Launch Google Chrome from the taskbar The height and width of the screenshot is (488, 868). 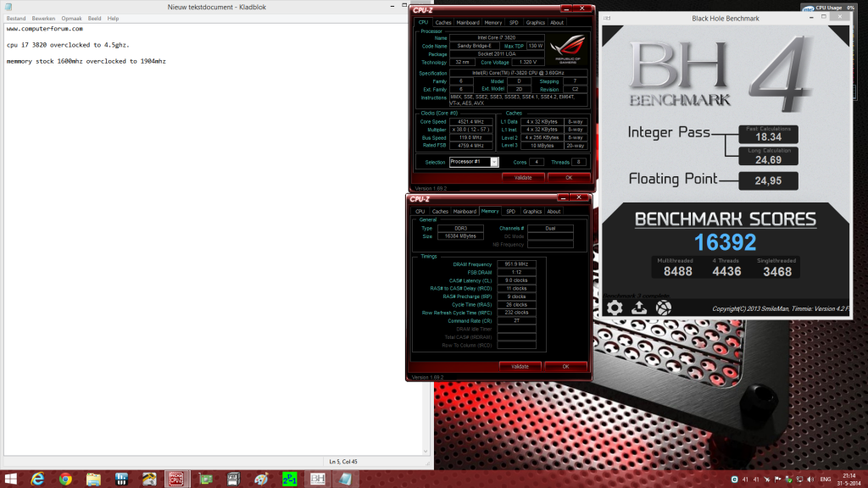click(x=65, y=479)
